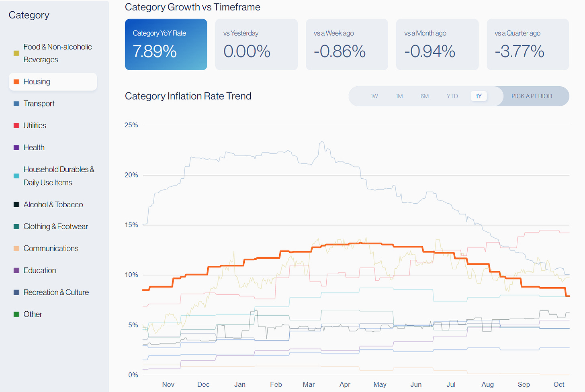Click the blue Transport color swatch
Image resolution: width=585 pixels, height=392 pixels.
(16, 104)
